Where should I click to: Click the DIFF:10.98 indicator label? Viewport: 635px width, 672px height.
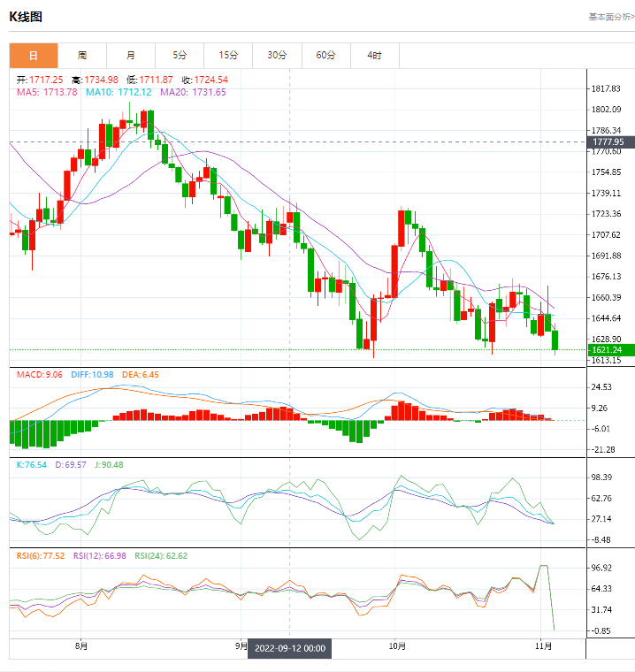[92, 375]
